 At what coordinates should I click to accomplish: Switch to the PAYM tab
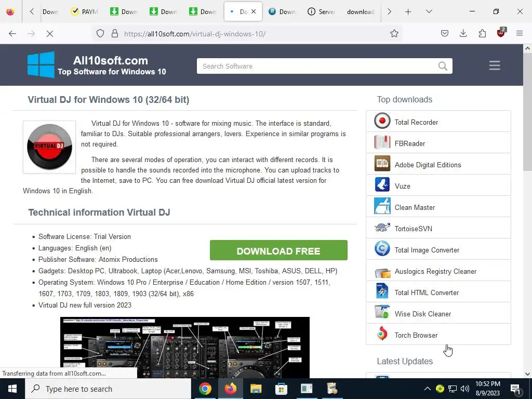84,11
